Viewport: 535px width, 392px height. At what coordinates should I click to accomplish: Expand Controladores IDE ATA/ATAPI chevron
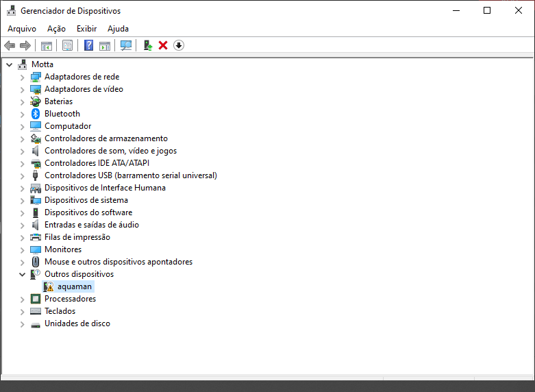22,164
